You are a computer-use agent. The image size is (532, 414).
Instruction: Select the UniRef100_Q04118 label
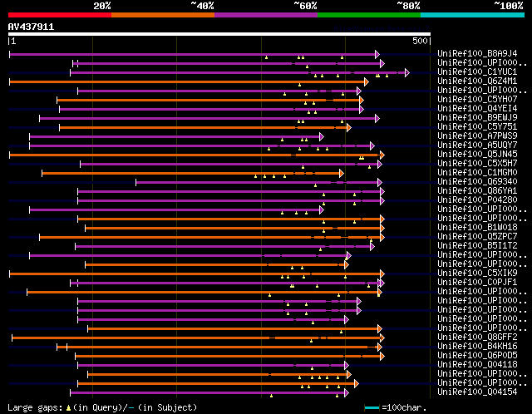click(x=477, y=365)
